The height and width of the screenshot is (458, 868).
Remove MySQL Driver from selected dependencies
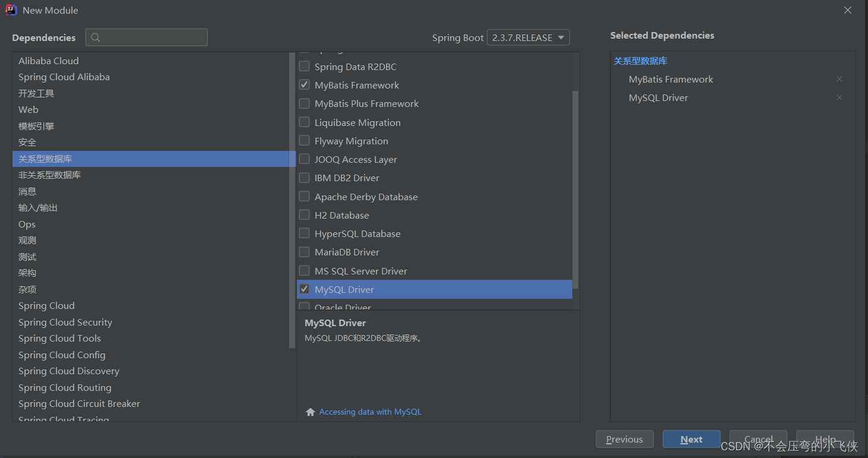coord(840,97)
